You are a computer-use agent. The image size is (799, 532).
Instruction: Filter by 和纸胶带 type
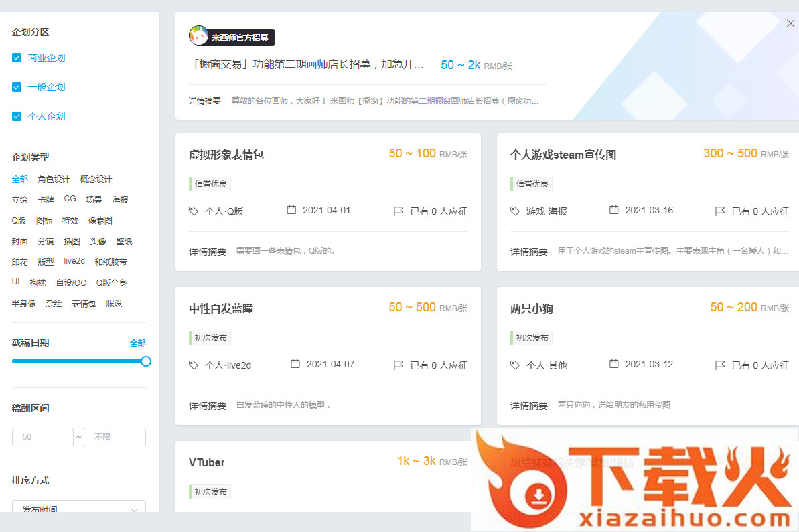(111, 262)
